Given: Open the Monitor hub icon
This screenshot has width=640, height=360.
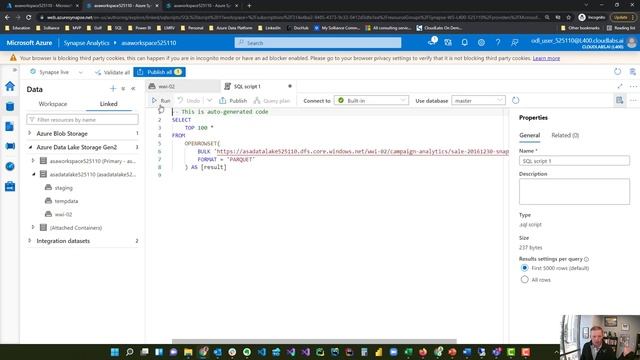Looking at the screenshot, I should (10, 167).
